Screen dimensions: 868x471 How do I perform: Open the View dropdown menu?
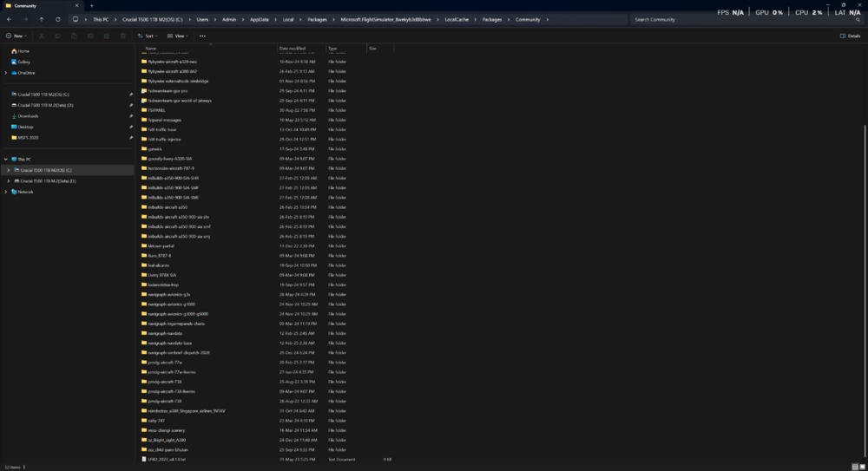point(179,36)
